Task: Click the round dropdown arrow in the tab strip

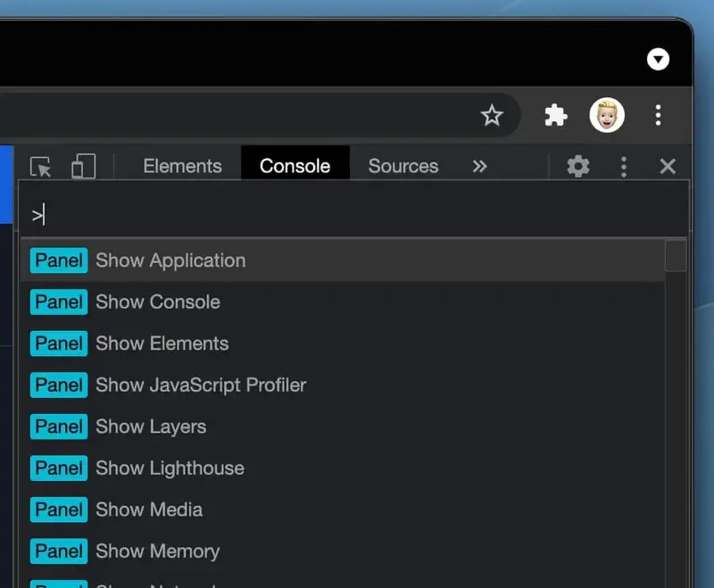Action: click(658, 59)
